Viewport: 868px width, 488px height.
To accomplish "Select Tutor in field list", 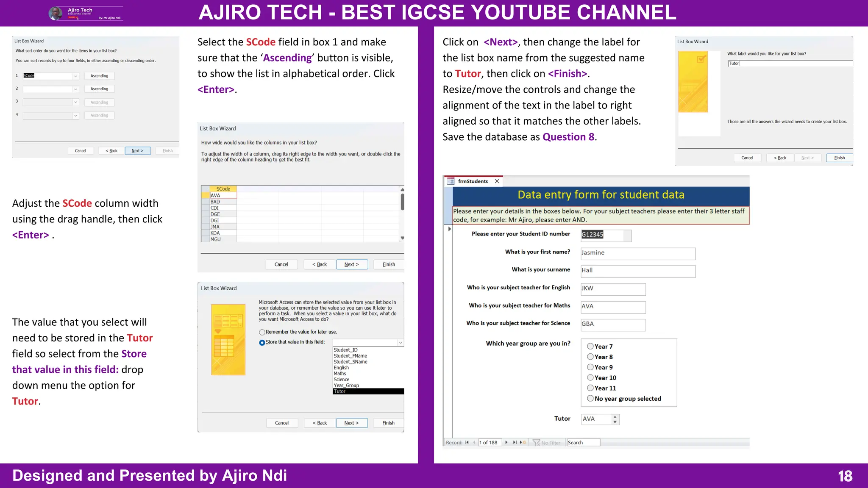I will [x=368, y=391].
